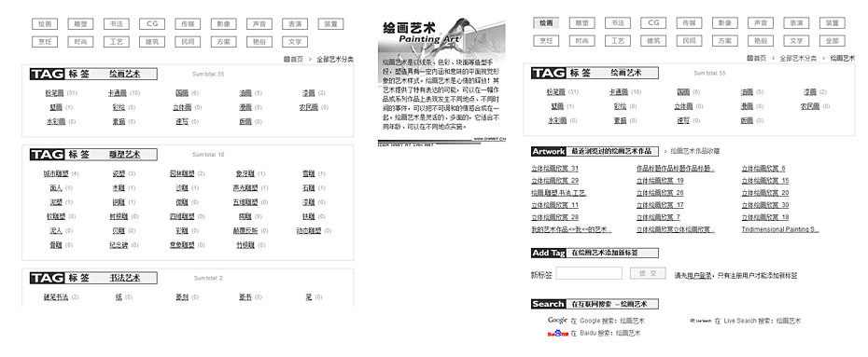Viewport: 868px width, 357px height.
Task: Search 绘画艺术 on Google text link
Action: 608,321
